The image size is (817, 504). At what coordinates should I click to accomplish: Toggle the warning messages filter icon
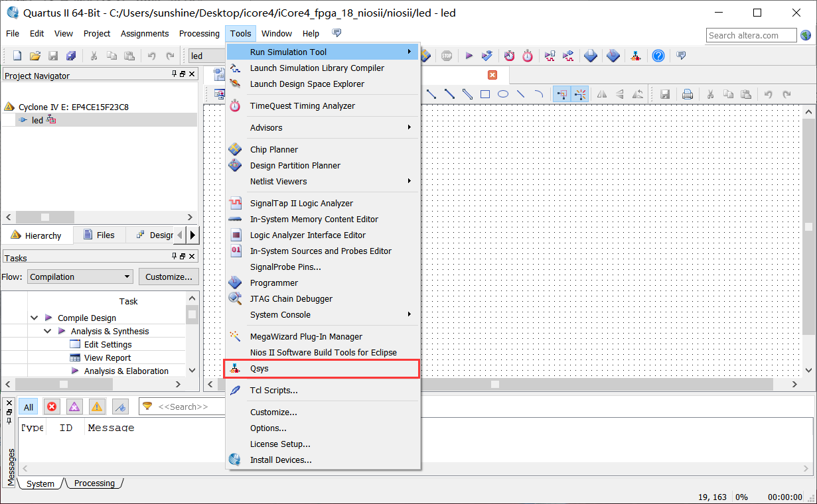click(97, 407)
